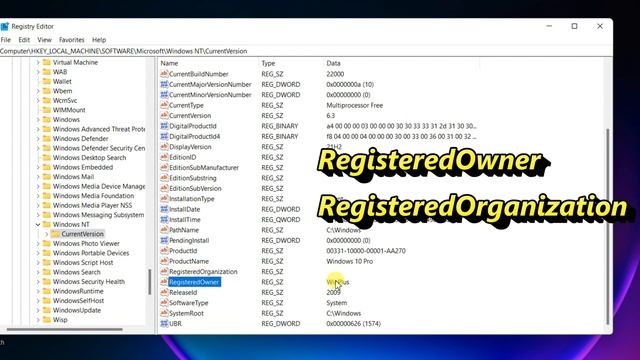Expand the Wbem key
640x360 pixels.
point(38,91)
